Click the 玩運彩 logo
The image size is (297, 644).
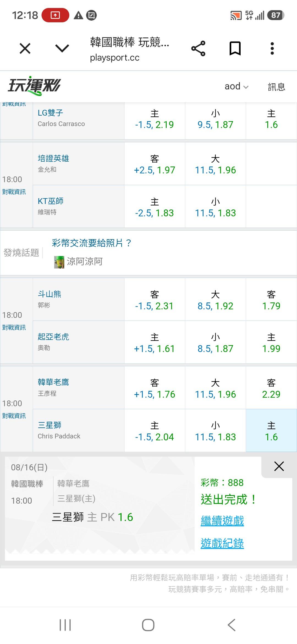coord(34,86)
